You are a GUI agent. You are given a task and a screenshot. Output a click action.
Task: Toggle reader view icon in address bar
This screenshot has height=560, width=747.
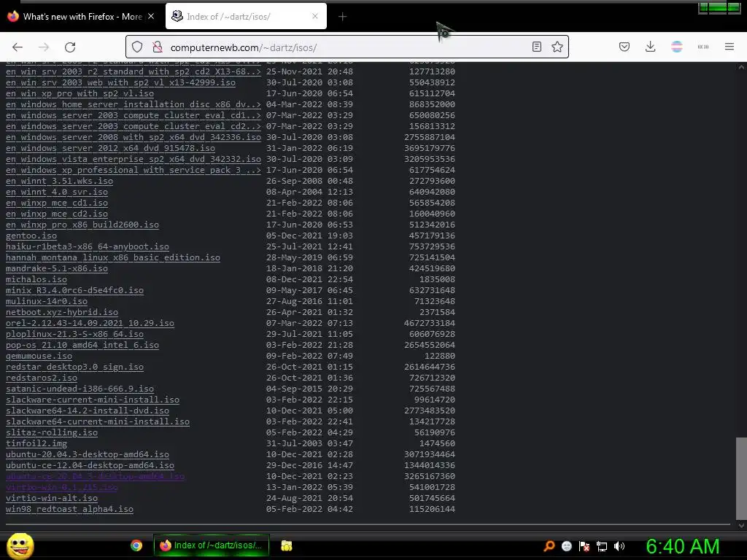click(536, 47)
